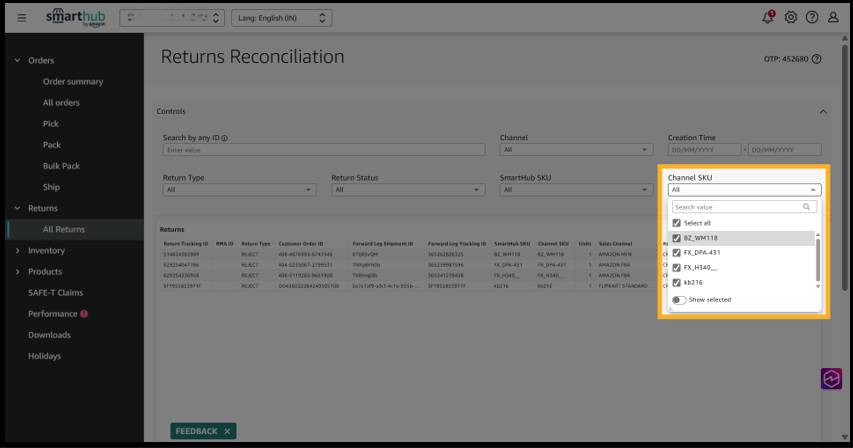Toggle the Show selected switch
The height and width of the screenshot is (448, 853).
(x=679, y=300)
